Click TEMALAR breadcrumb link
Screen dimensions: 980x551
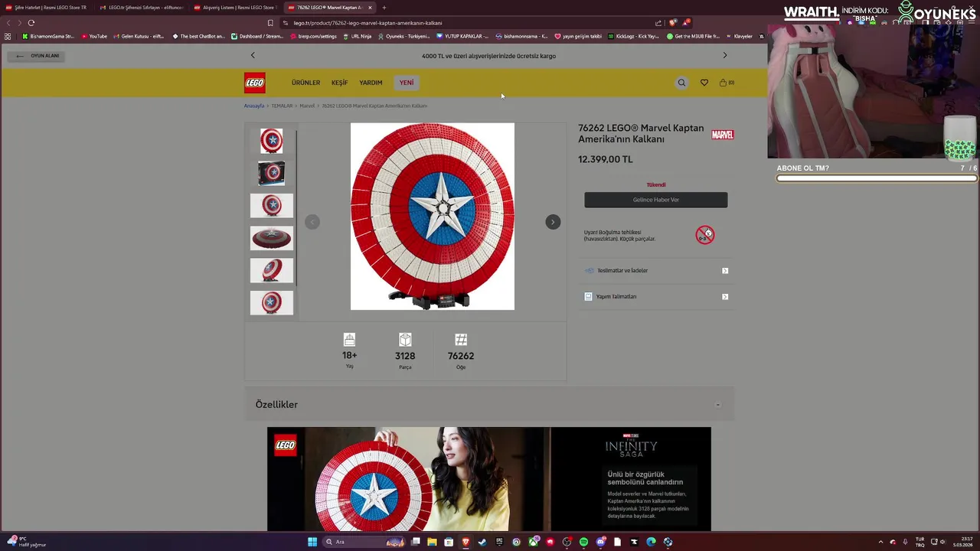pyautogui.click(x=282, y=106)
